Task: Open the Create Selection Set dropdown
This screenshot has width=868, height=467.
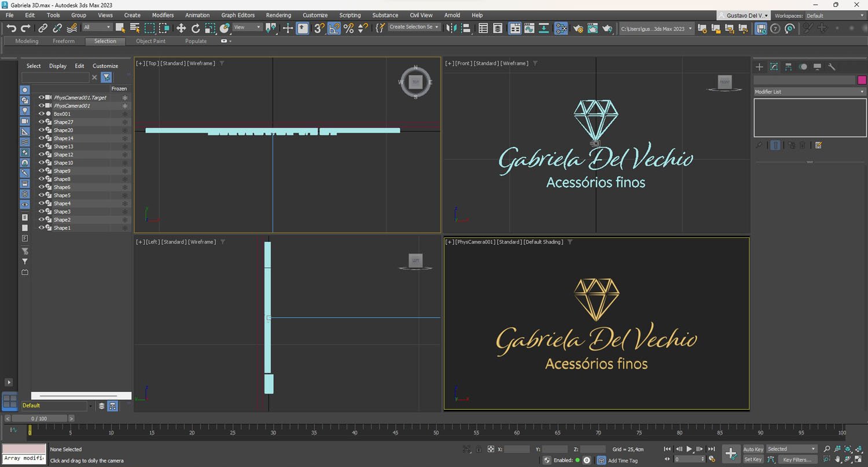Action: coord(414,27)
